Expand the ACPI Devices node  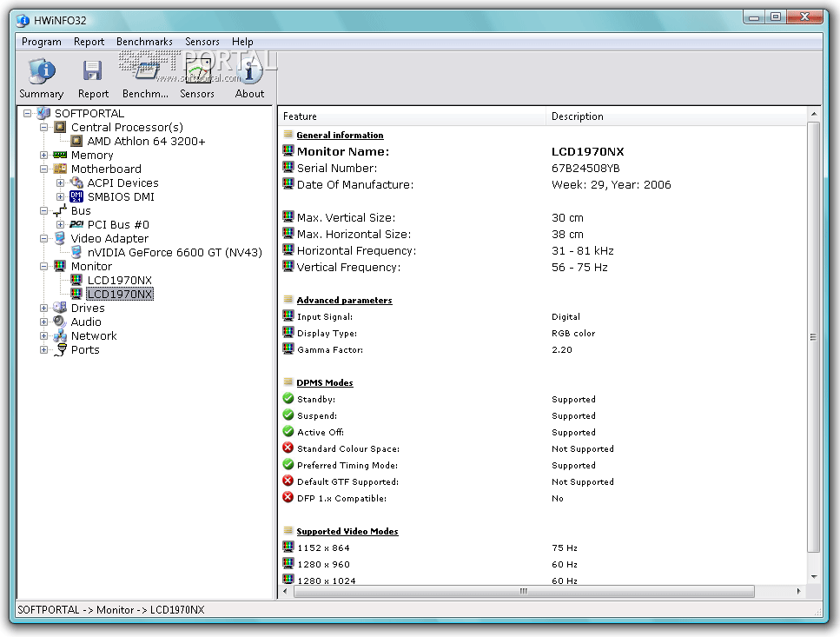[61, 183]
